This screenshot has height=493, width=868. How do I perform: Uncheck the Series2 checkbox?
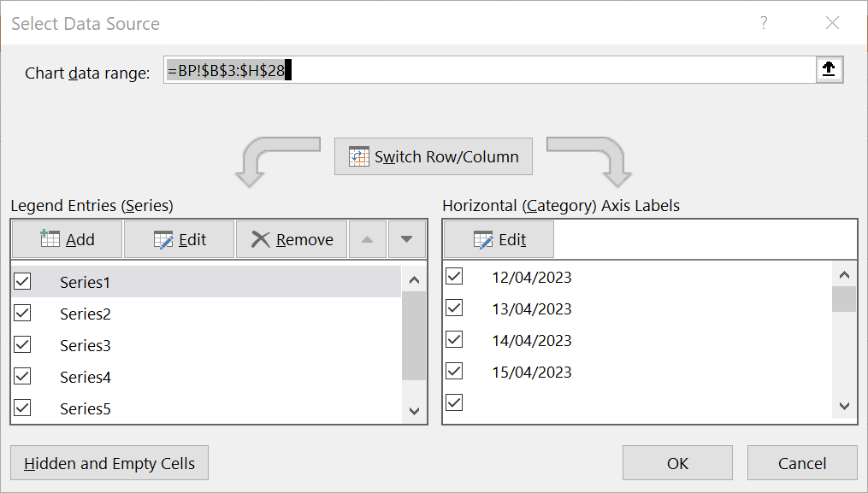point(23,314)
